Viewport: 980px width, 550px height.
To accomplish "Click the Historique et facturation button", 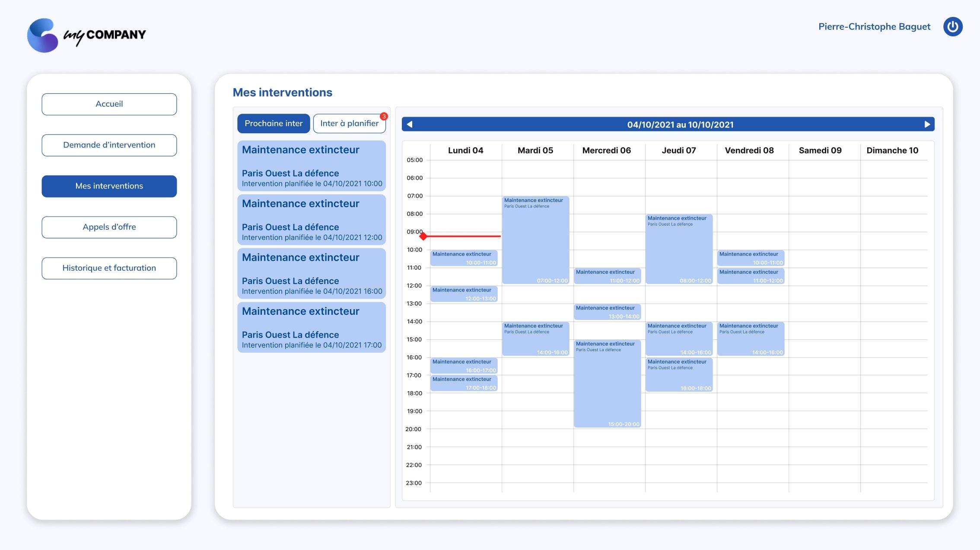I will (109, 268).
